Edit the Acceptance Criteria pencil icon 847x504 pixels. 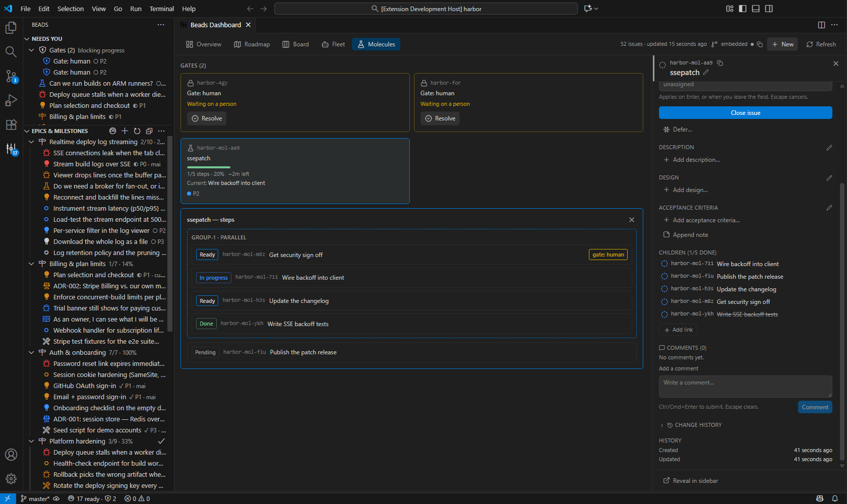tap(829, 208)
